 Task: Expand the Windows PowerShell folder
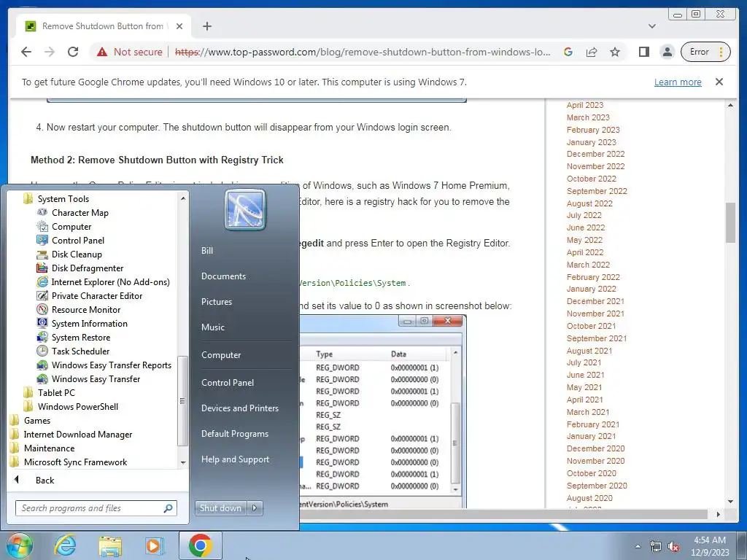(x=77, y=407)
